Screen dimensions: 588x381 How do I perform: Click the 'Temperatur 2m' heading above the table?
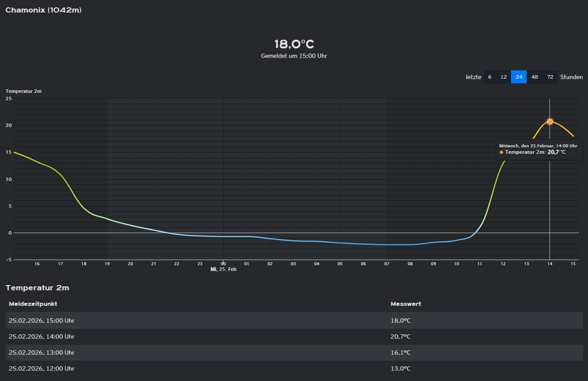point(37,288)
